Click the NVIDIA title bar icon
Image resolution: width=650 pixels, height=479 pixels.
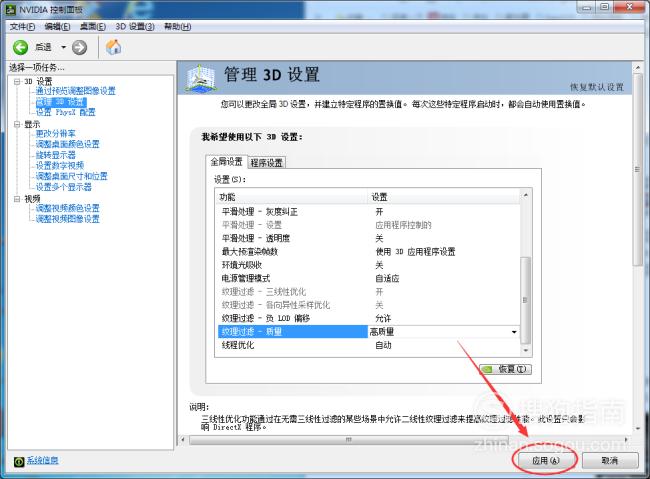[x=10, y=9]
